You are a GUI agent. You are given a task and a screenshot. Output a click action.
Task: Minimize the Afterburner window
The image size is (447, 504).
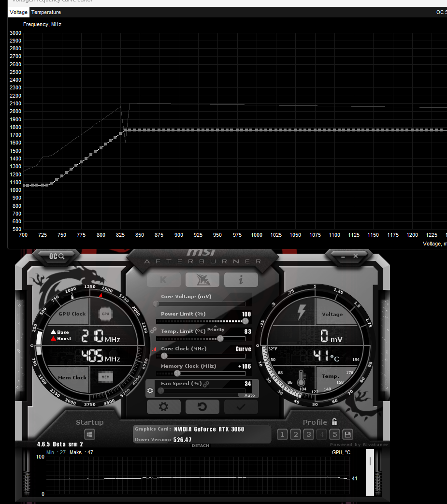coord(343,257)
